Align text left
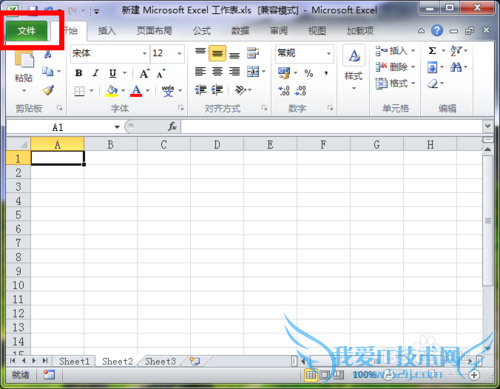 coord(200,71)
